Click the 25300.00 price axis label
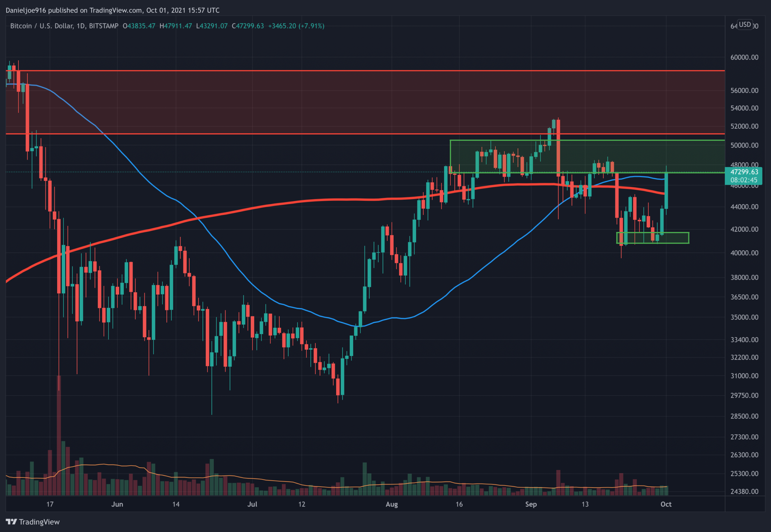 point(744,474)
